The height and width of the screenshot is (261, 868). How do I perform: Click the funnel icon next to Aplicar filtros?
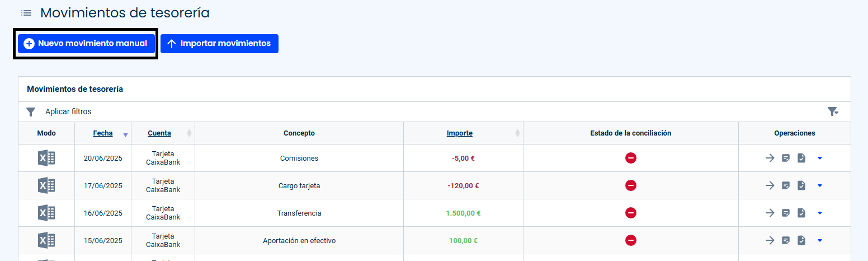pyautogui.click(x=31, y=111)
